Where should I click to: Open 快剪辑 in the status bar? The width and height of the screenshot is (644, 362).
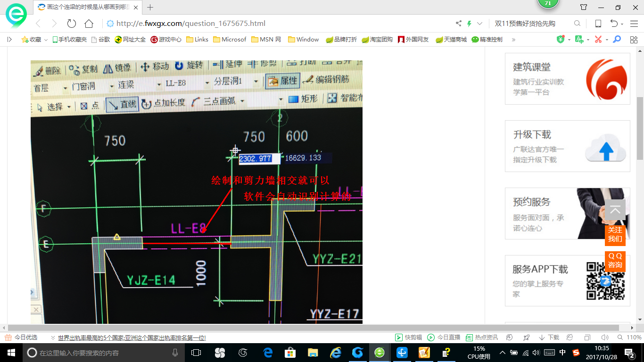coord(408,337)
